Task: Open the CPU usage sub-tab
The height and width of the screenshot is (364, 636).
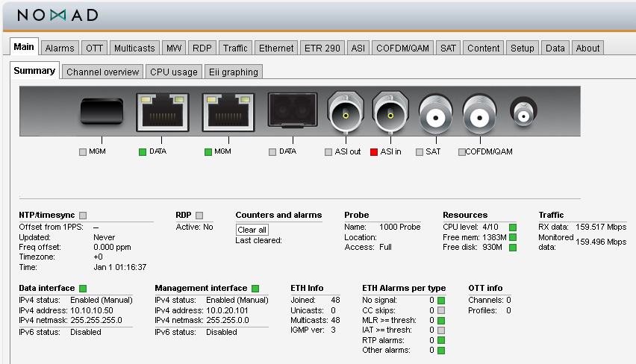Action: coord(174,72)
